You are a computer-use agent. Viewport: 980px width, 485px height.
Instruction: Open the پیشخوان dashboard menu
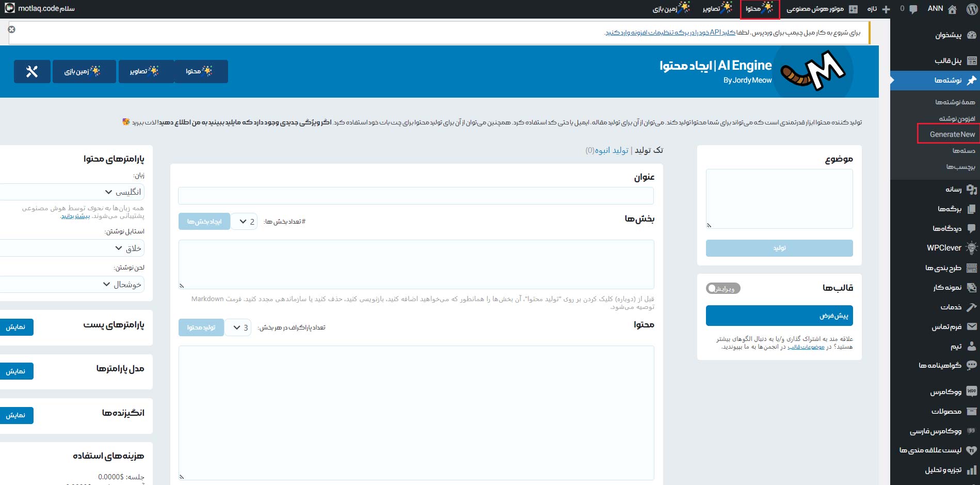click(948, 35)
